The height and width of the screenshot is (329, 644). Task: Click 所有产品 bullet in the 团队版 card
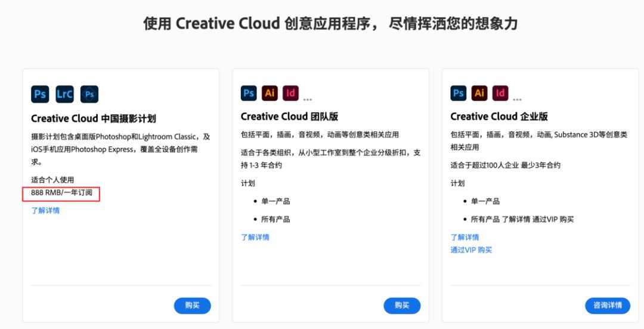click(275, 219)
